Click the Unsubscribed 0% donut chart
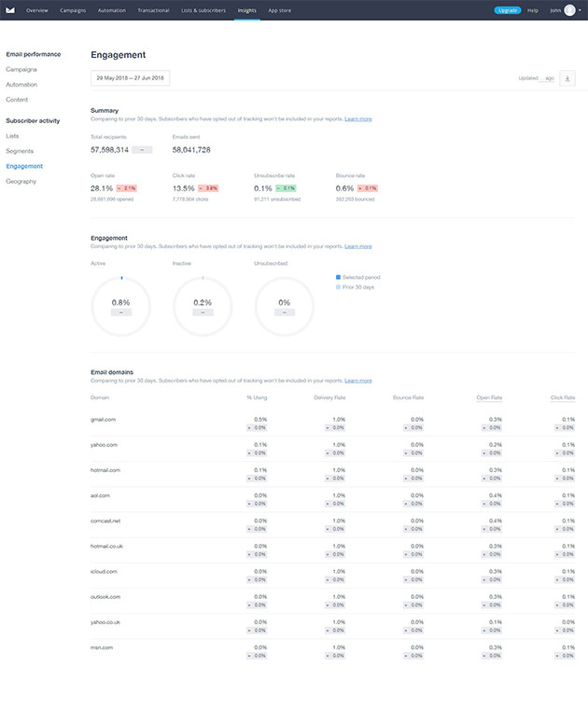The image size is (588, 709). point(284,307)
